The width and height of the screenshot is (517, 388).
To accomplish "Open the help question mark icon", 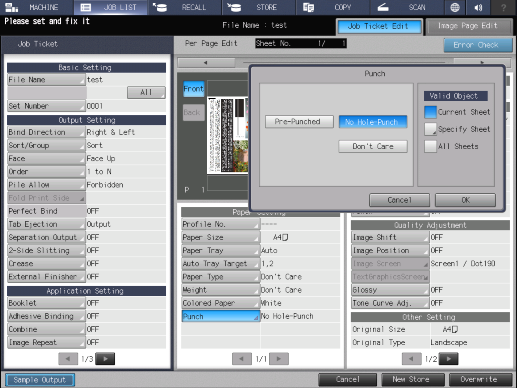I will coord(503,7).
